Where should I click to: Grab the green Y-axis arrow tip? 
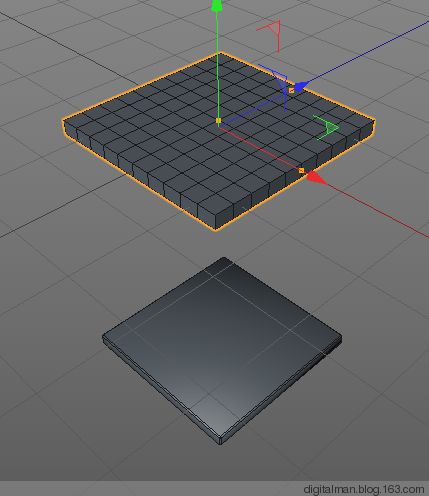pyautogui.click(x=217, y=6)
